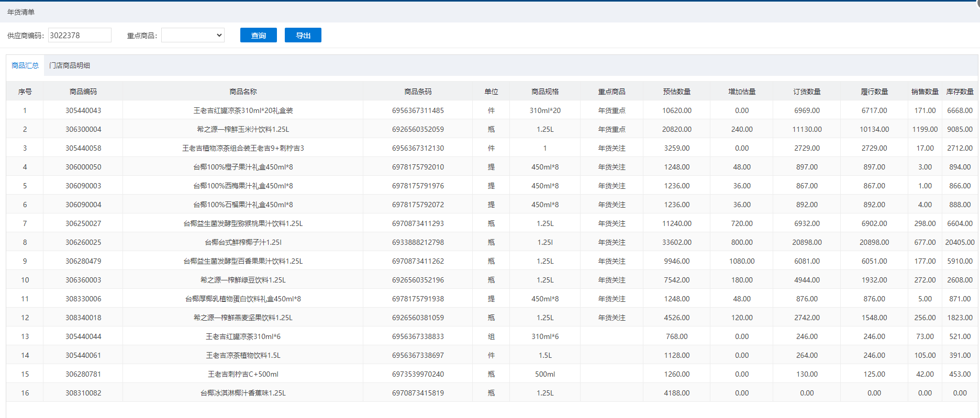Click the 订货数量 column header
The height and width of the screenshot is (418, 980).
807,92
